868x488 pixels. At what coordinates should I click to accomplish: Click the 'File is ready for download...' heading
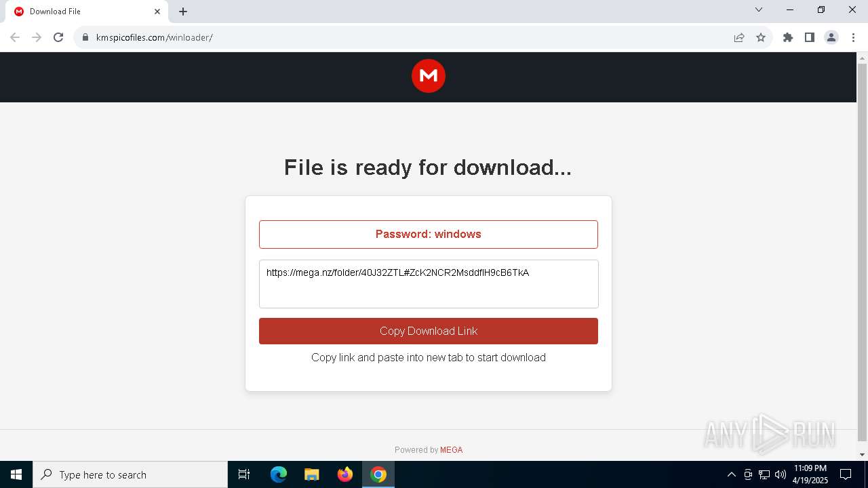pos(428,167)
